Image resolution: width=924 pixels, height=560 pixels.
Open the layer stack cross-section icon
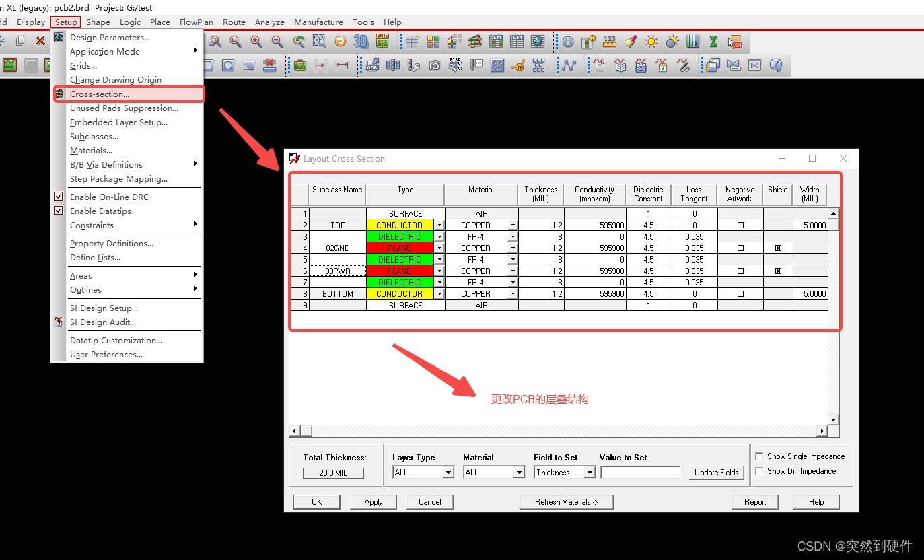click(x=475, y=42)
